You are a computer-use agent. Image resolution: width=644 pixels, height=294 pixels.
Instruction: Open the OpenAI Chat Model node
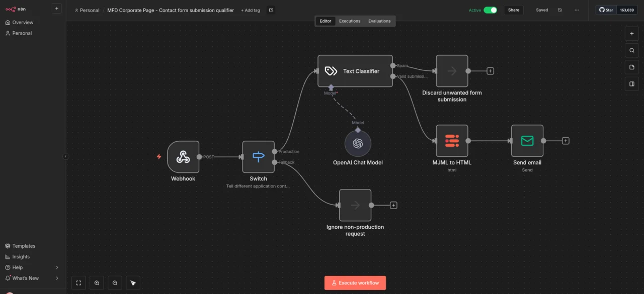click(x=358, y=142)
